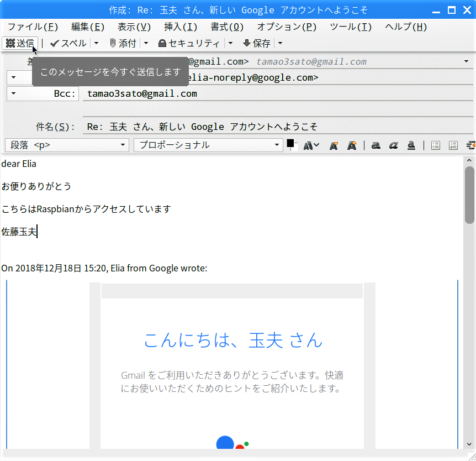Expand the 添付 attachment dropdown arrow
Viewport: 476px width, 461px height.
coord(146,43)
